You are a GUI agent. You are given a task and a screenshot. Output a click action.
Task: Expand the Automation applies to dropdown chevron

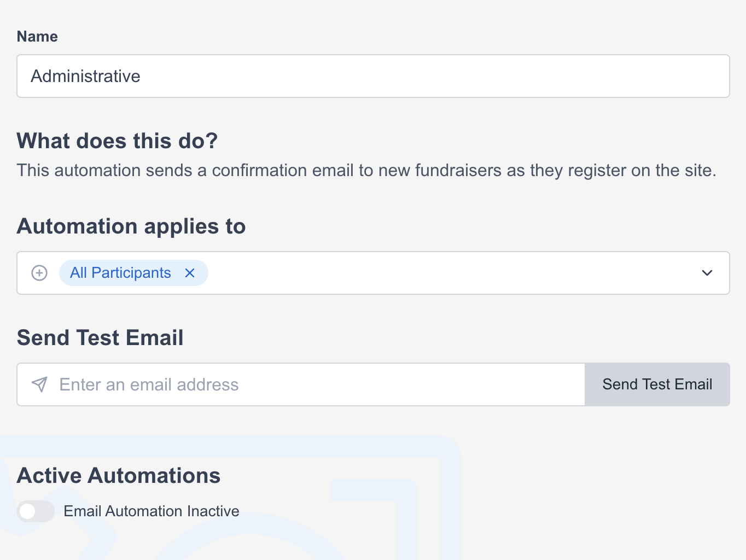coord(707,273)
